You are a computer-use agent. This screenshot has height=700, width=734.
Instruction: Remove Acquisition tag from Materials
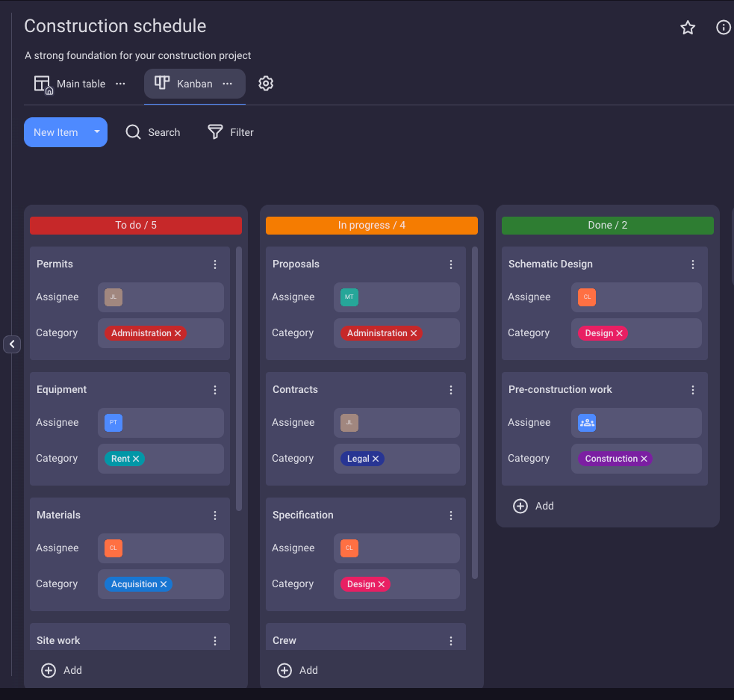[x=164, y=584]
